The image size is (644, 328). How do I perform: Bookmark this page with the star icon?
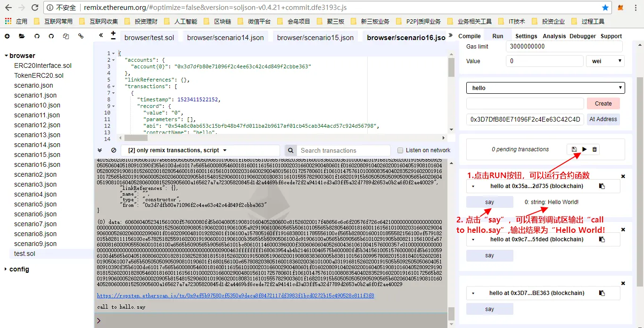605,8
